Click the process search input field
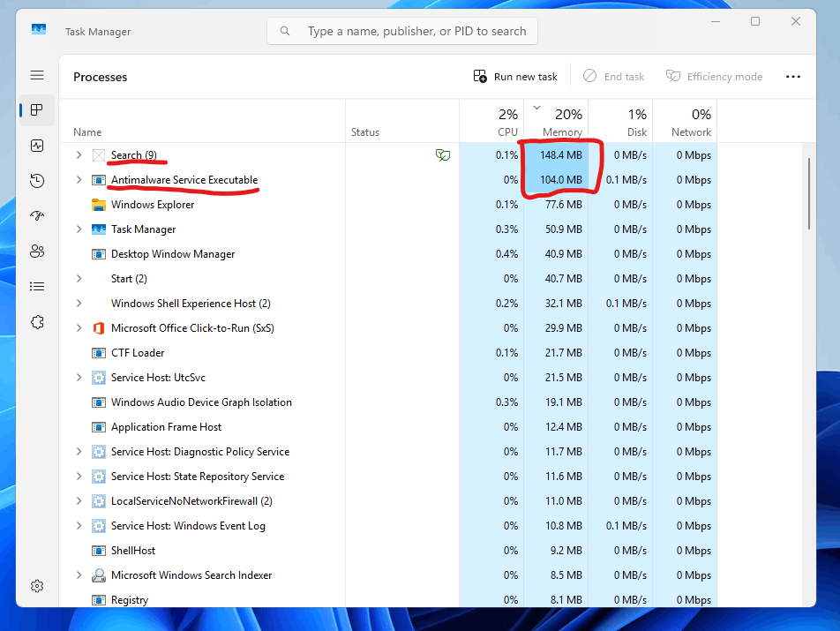The image size is (840, 631). click(x=401, y=31)
